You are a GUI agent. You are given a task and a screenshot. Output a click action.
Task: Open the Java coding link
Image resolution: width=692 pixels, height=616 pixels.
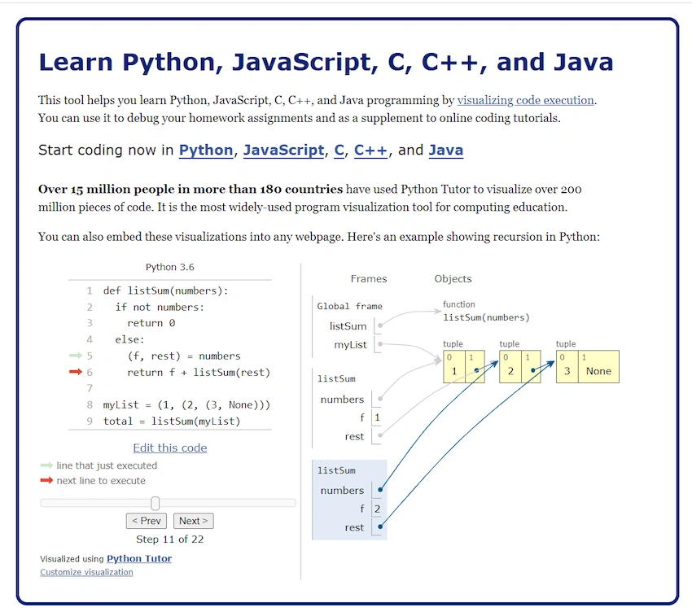[x=446, y=150]
